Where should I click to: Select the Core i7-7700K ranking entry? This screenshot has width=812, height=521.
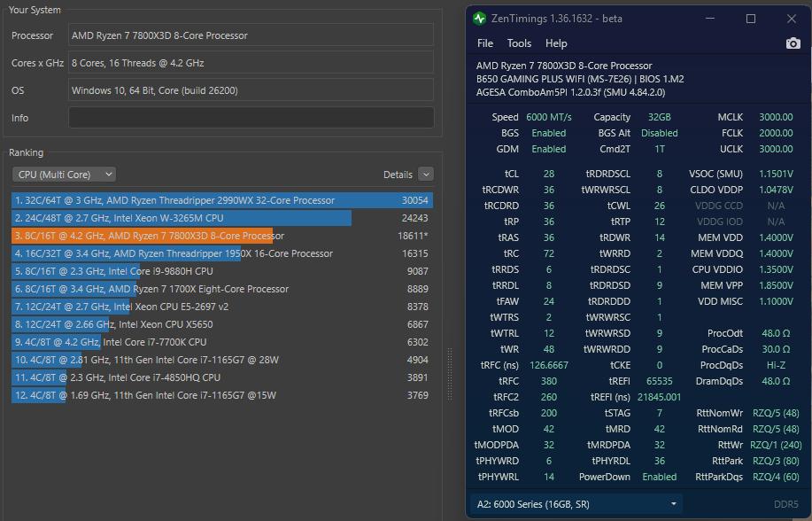click(x=221, y=342)
